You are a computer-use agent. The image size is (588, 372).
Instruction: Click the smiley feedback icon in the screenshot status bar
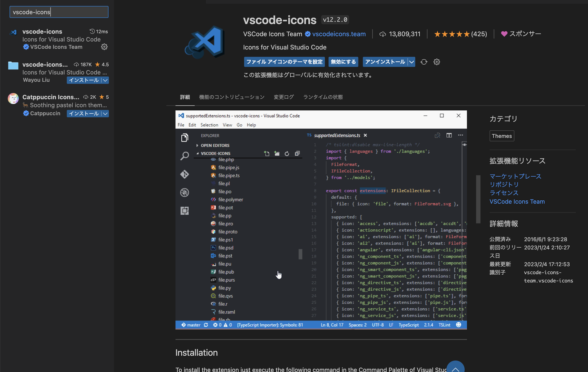tap(459, 325)
